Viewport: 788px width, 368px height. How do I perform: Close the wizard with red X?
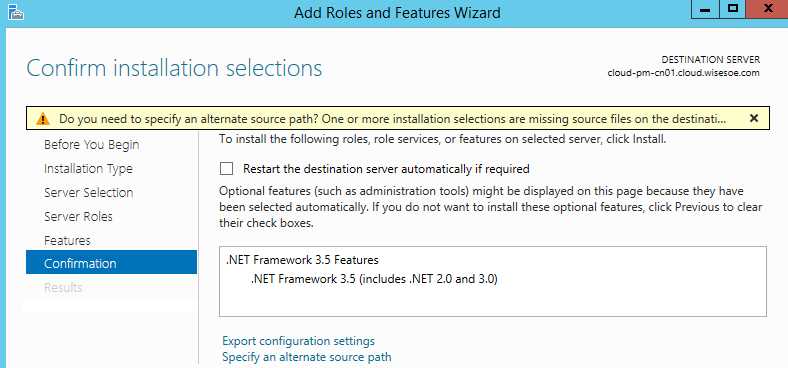tap(767, 10)
